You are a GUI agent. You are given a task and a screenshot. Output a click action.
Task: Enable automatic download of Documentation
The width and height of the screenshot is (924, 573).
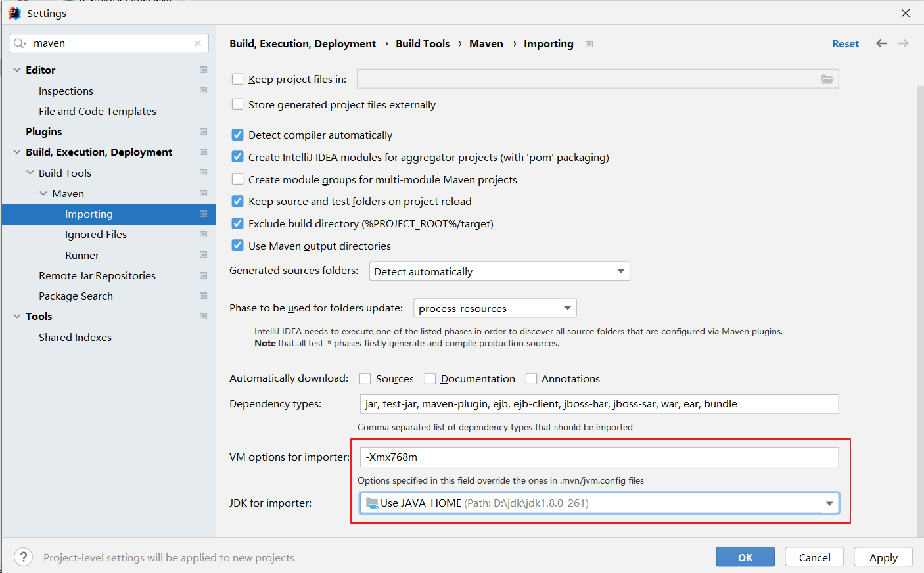(x=430, y=378)
